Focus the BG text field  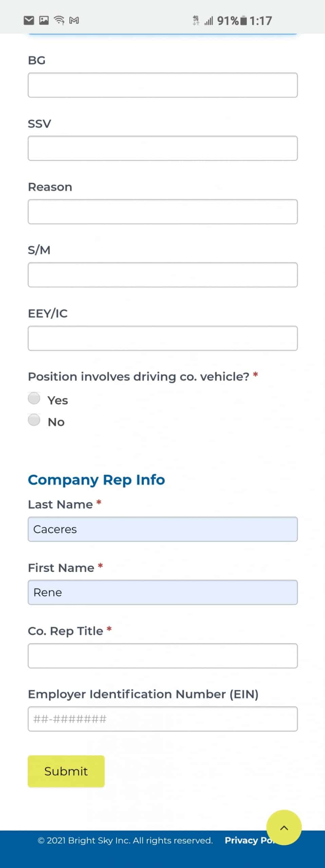point(163,85)
